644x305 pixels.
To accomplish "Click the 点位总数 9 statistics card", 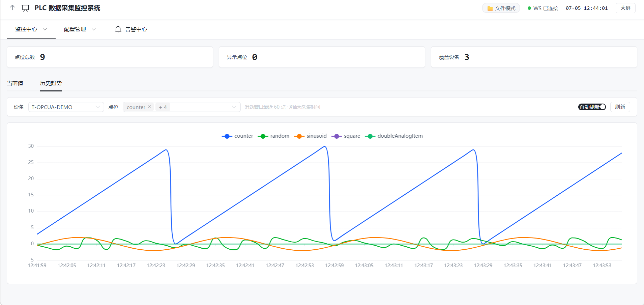I will point(110,57).
